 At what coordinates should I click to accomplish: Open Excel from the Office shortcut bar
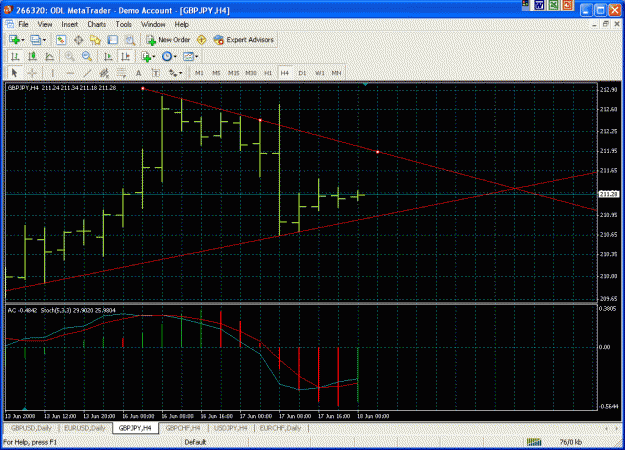click(554, 5)
